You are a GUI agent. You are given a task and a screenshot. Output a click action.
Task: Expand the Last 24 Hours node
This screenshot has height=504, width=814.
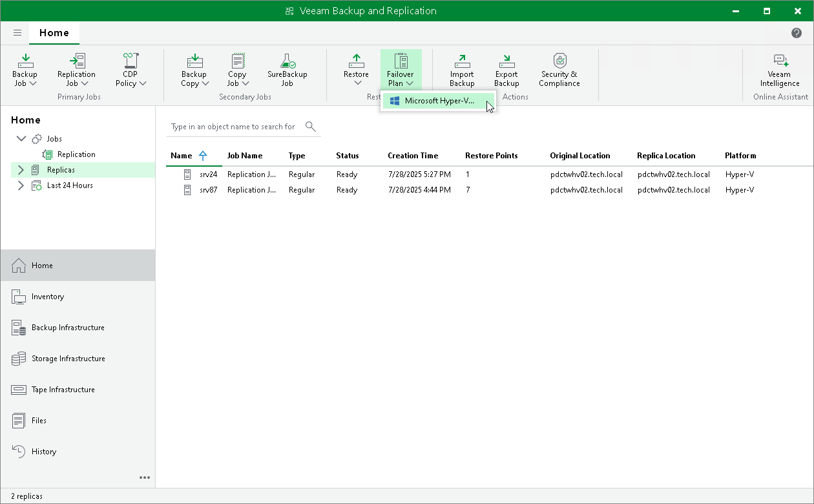coord(21,185)
